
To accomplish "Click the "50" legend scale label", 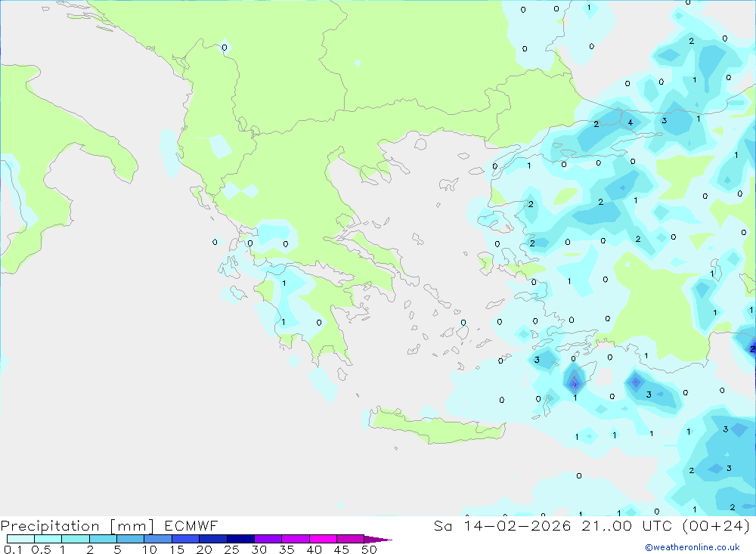I will [x=369, y=549].
